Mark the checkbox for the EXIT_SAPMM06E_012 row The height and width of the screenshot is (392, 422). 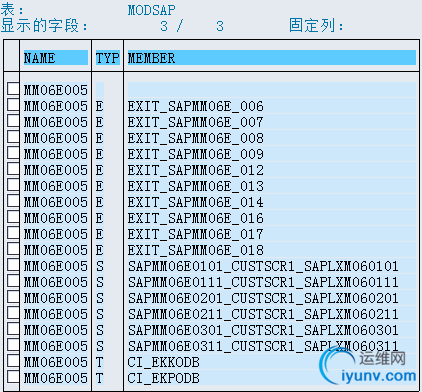coord(13,169)
